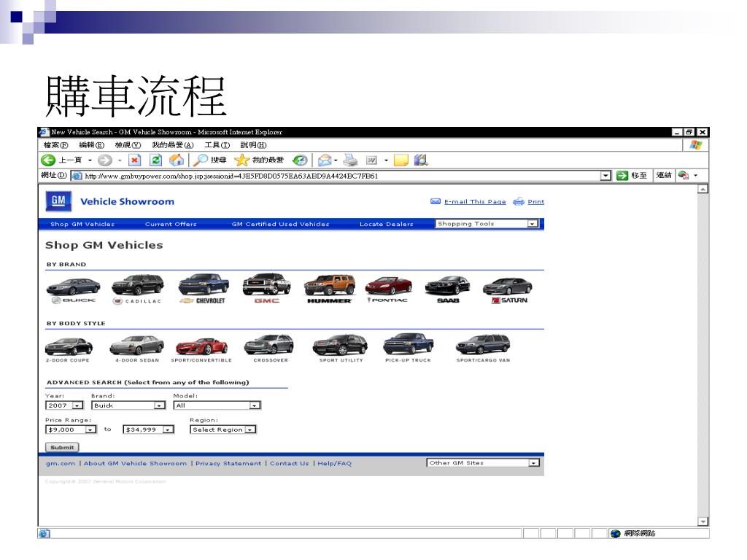
Task: Select the Saturn brand car
Action: (x=508, y=290)
